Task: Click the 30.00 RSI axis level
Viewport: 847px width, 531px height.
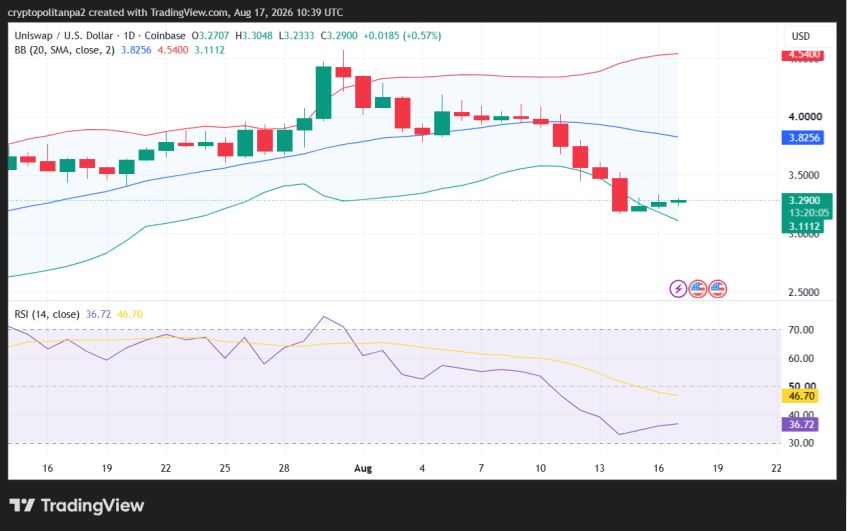Action: [x=801, y=443]
